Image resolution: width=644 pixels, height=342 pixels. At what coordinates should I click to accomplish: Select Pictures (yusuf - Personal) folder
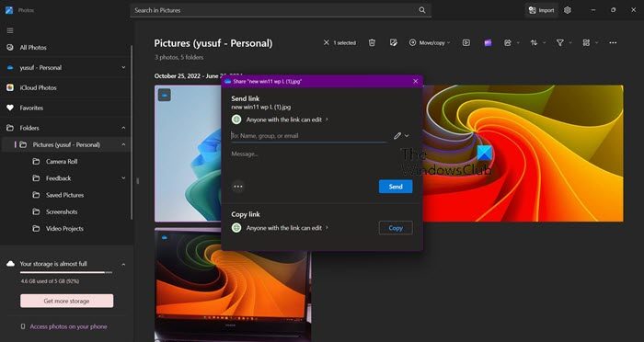tap(65, 144)
